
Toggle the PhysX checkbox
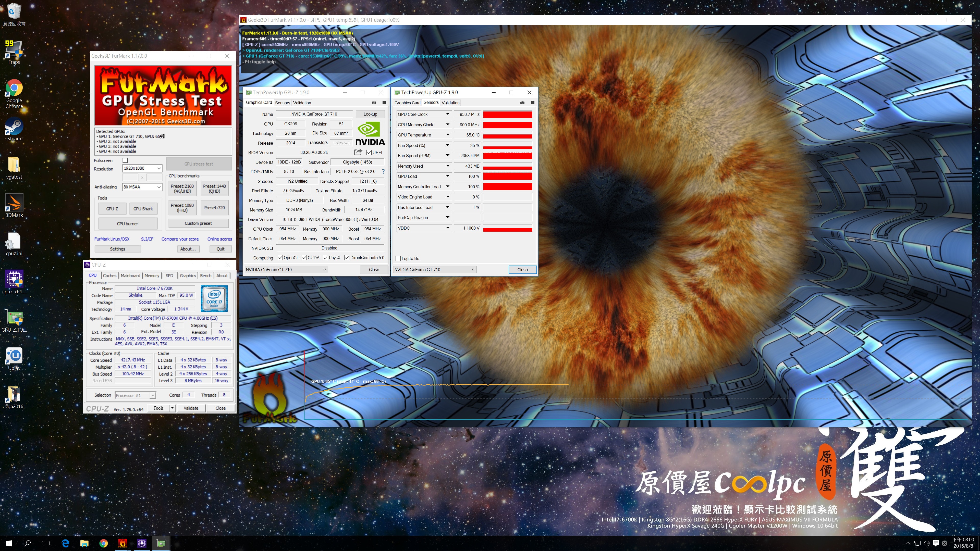click(x=325, y=258)
